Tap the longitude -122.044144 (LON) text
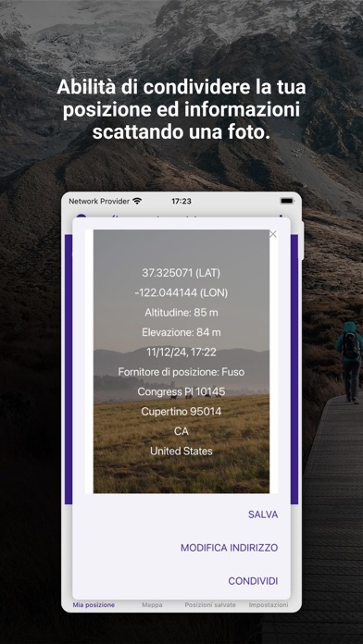Screen dimensions: 363x644 181,292
